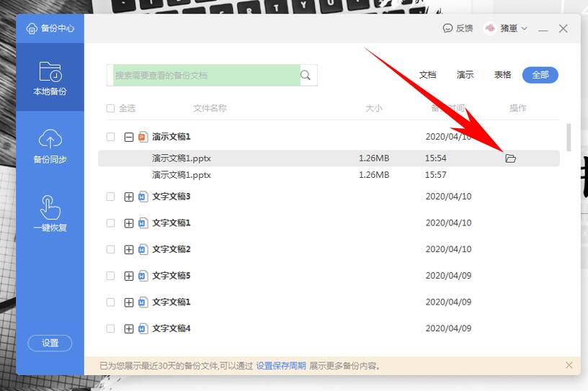The width and height of the screenshot is (588, 391).
Task: Filter by 文档 documents tab
Action: click(427, 75)
